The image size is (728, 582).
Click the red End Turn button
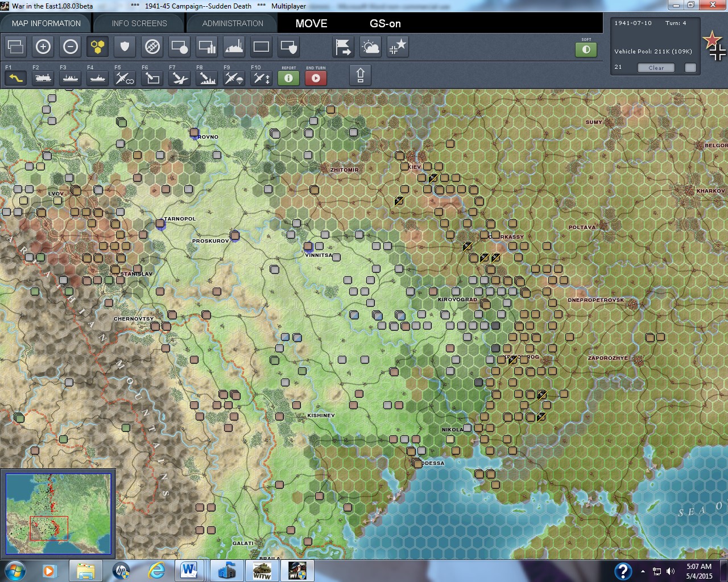[x=316, y=78]
